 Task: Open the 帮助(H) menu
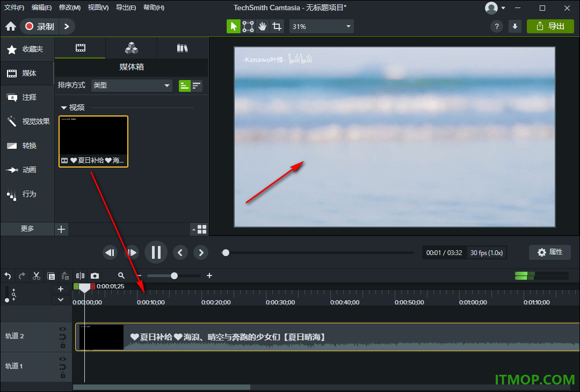click(154, 8)
